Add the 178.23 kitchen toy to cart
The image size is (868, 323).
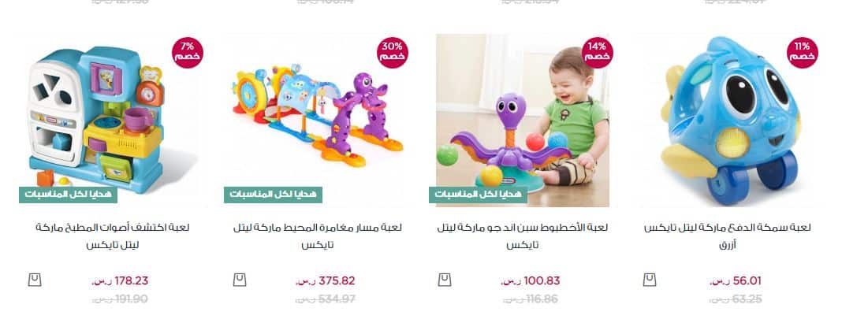(x=35, y=280)
